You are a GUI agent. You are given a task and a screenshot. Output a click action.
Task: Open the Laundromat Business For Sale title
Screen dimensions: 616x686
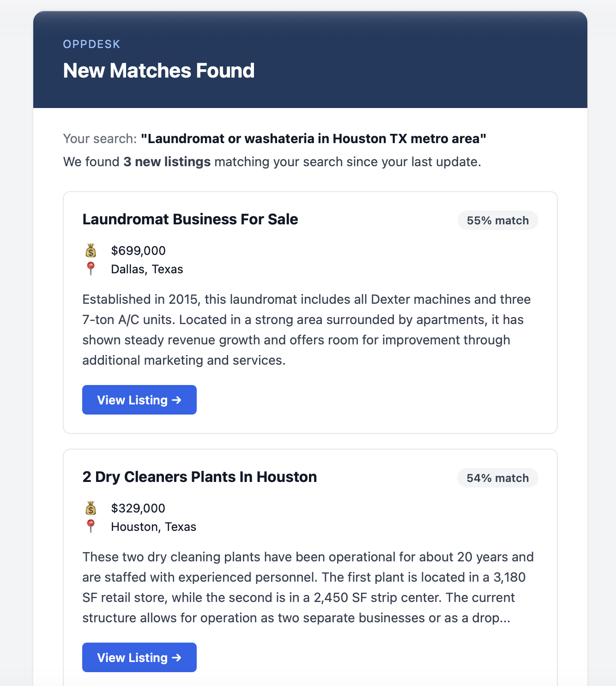tap(190, 219)
